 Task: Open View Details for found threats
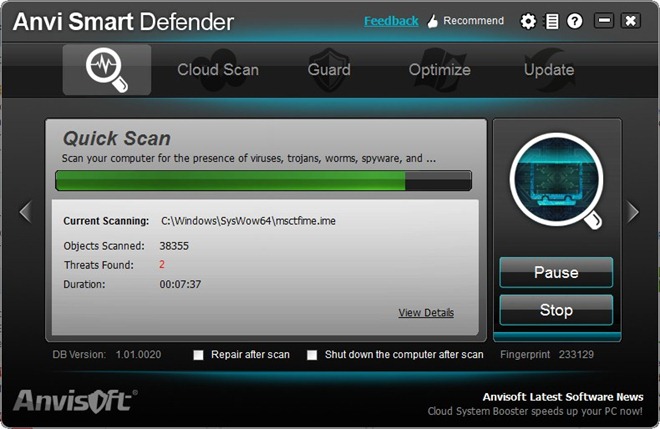coord(426,312)
